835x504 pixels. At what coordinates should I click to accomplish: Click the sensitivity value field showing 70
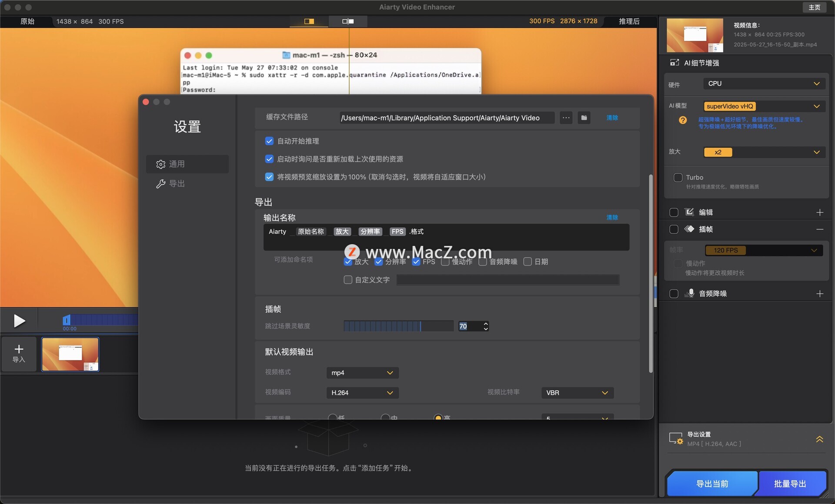[x=469, y=326]
